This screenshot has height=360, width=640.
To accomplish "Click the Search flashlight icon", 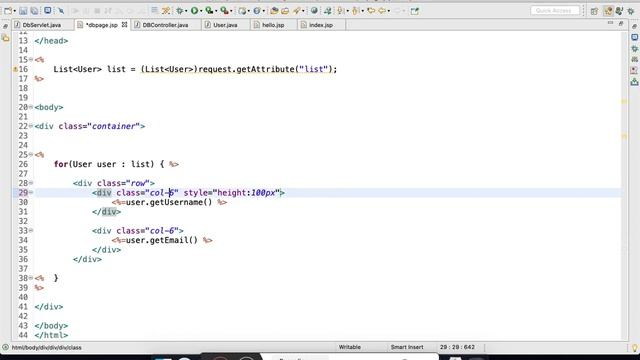I will 297,11.
